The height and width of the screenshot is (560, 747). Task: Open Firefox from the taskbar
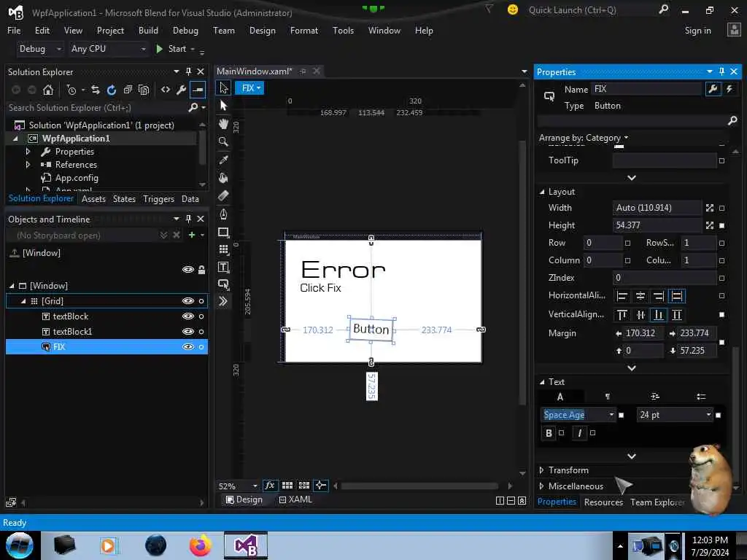[200, 545]
